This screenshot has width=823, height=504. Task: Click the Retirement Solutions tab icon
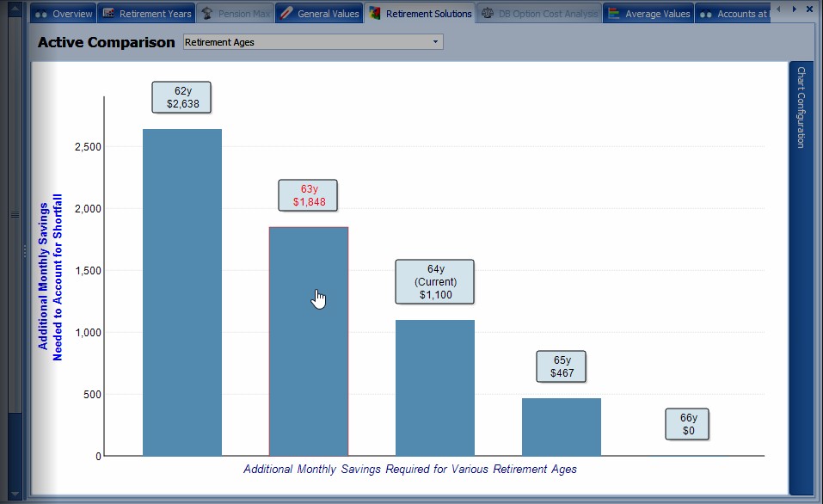coord(375,14)
